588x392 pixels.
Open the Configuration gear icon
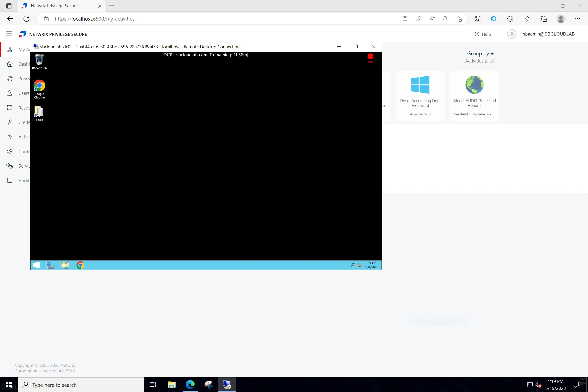pyautogui.click(x=10, y=151)
